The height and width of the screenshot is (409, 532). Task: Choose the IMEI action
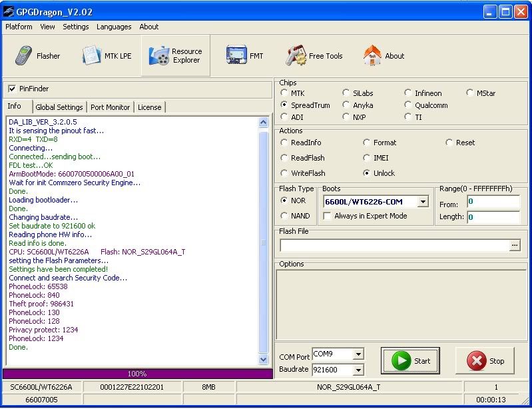(366, 158)
